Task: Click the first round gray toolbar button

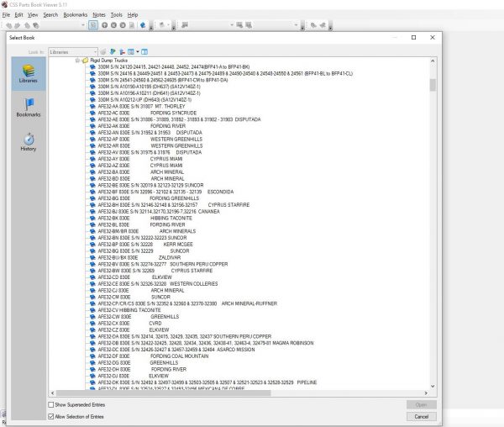Action: tap(104, 25)
